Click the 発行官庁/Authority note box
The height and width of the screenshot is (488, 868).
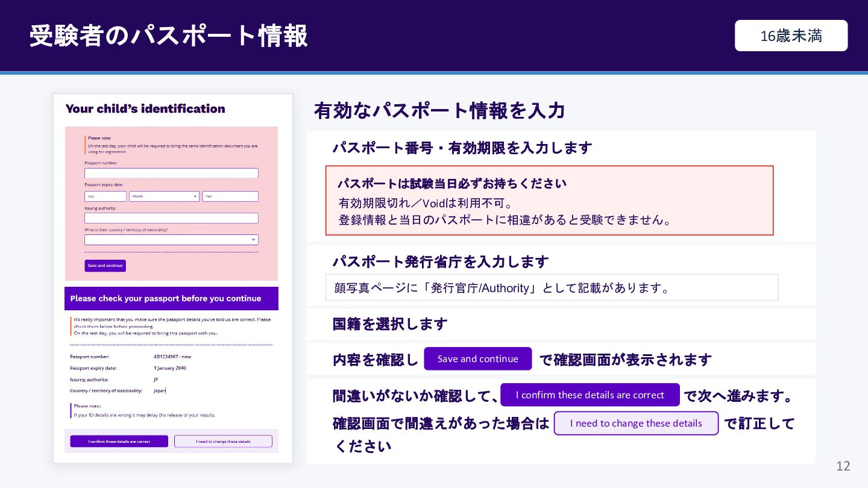point(552,287)
